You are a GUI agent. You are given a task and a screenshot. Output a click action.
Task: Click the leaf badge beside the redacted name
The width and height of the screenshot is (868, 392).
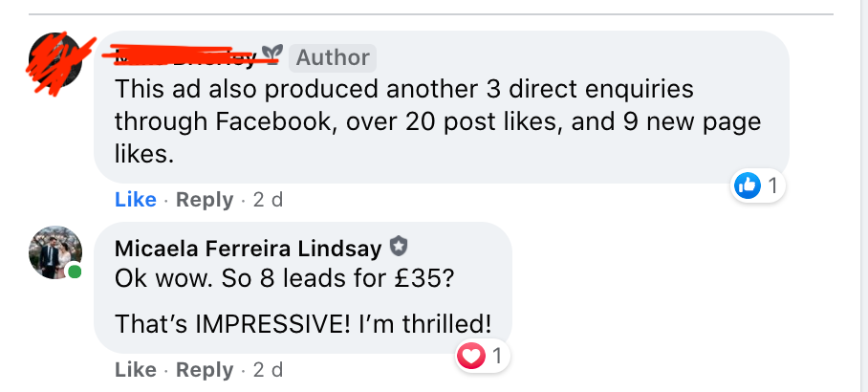pos(272,54)
